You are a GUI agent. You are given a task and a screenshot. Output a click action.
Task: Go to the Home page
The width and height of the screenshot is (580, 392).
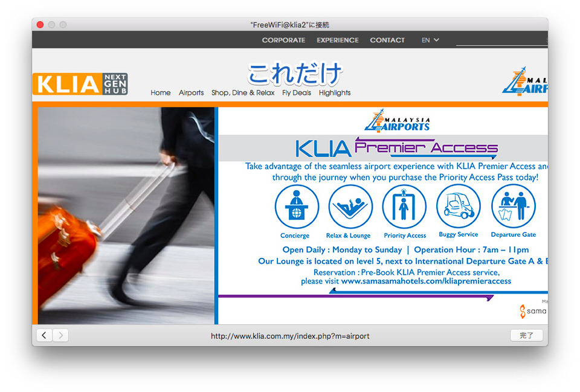(x=161, y=93)
